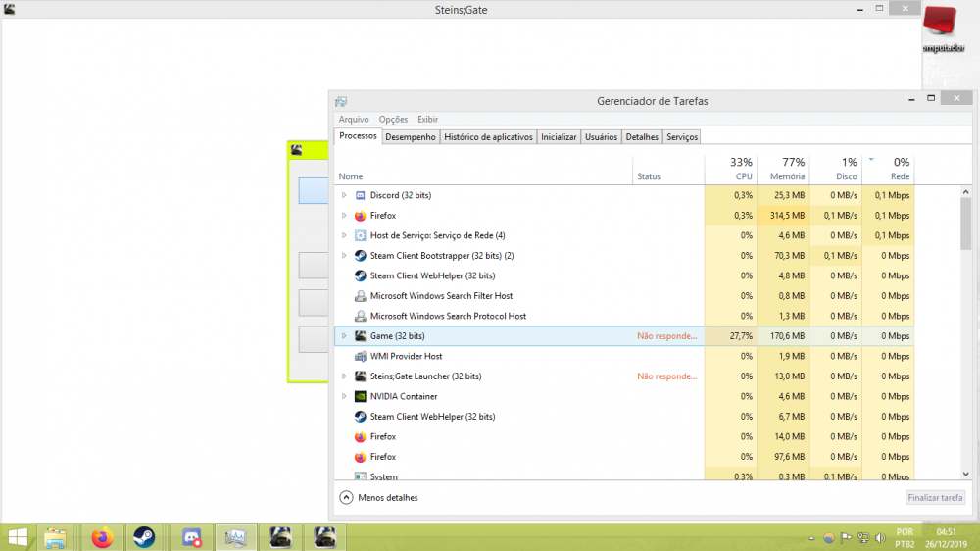Click the volume icon in system tray

[x=881, y=538]
